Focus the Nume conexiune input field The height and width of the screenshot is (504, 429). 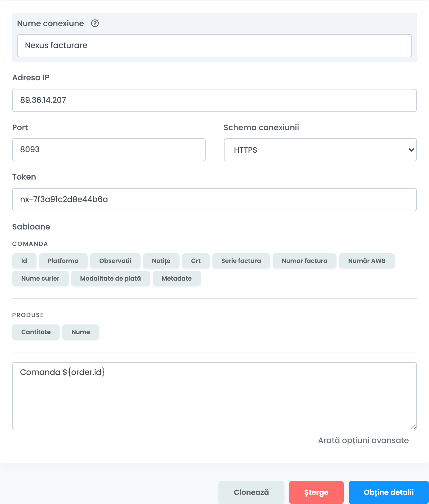click(x=214, y=46)
